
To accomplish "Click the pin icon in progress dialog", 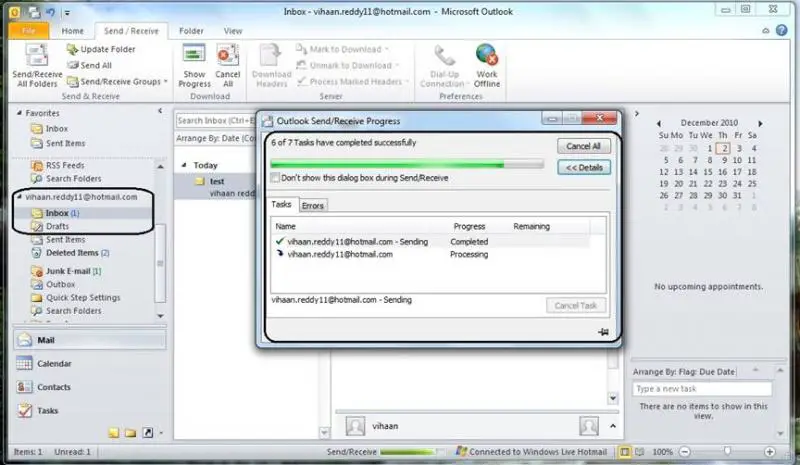I will click(603, 332).
